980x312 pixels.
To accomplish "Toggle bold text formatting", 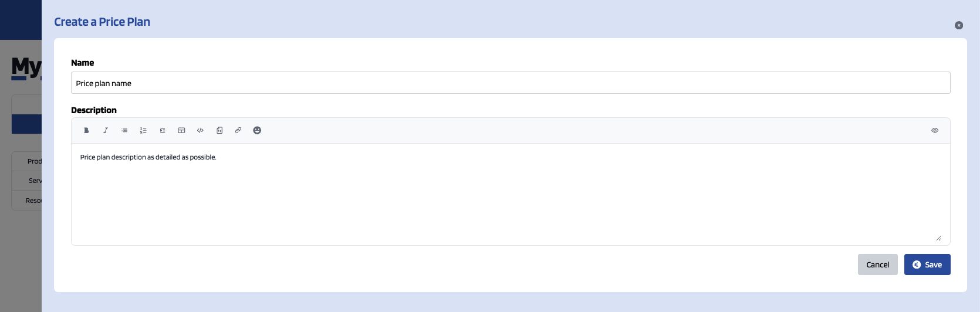I will 86,130.
